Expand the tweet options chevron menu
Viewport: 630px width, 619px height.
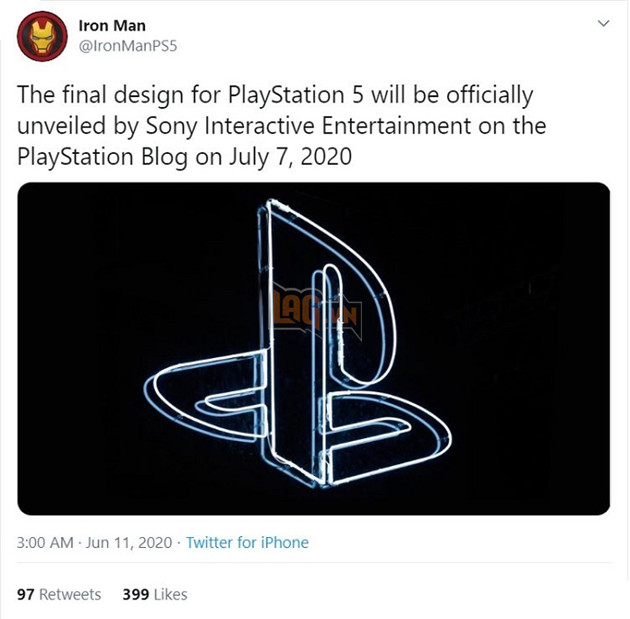tap(603, 23)
